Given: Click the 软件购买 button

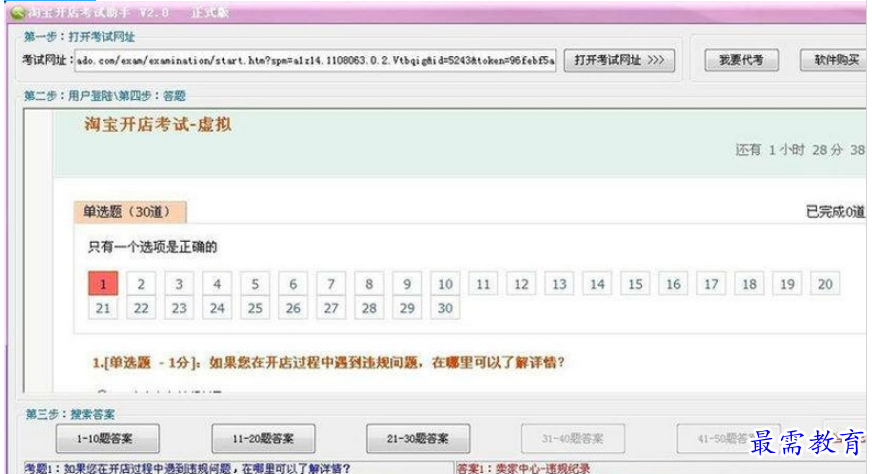Looking at the screenshot, I should [x=835, y=60].
